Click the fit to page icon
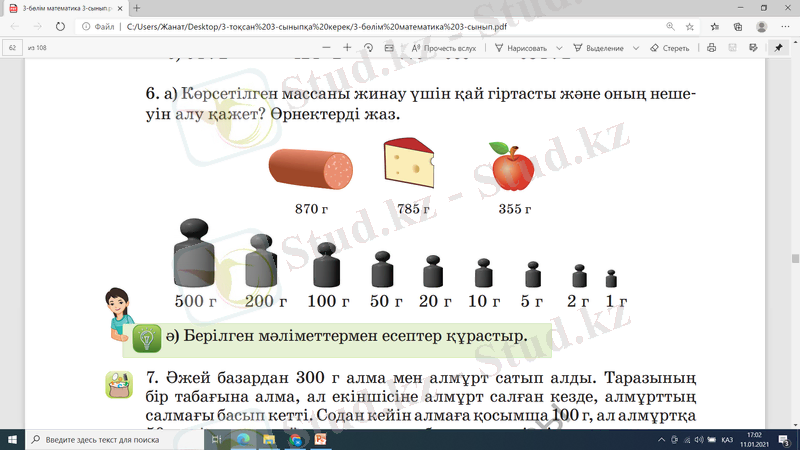800x450 pixels. 389,47
